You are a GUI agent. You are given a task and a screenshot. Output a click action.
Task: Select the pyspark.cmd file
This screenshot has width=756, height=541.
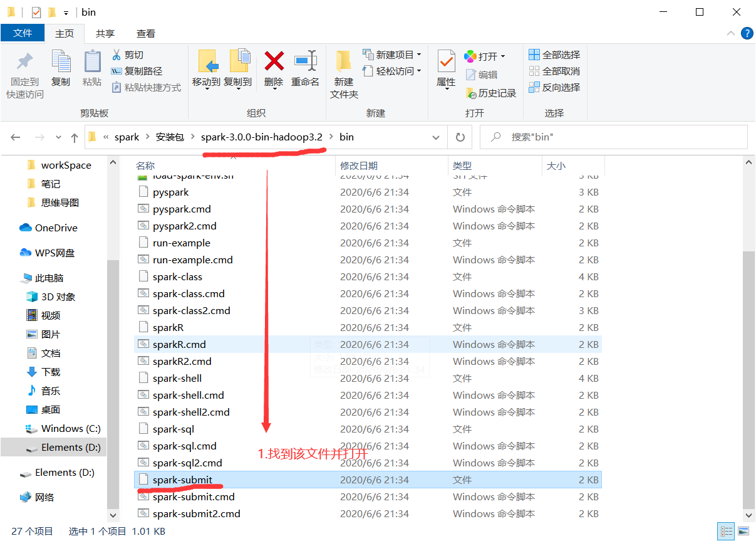point(368,209)
